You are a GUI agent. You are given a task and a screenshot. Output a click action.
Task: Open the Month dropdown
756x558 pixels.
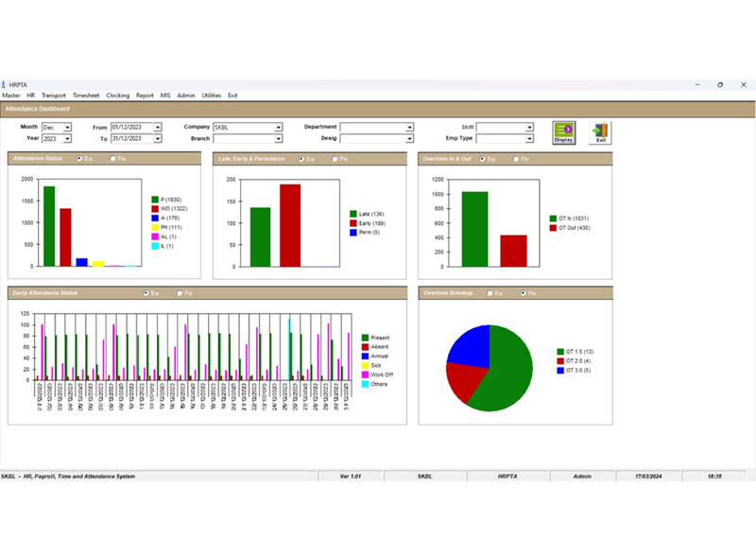64,127
